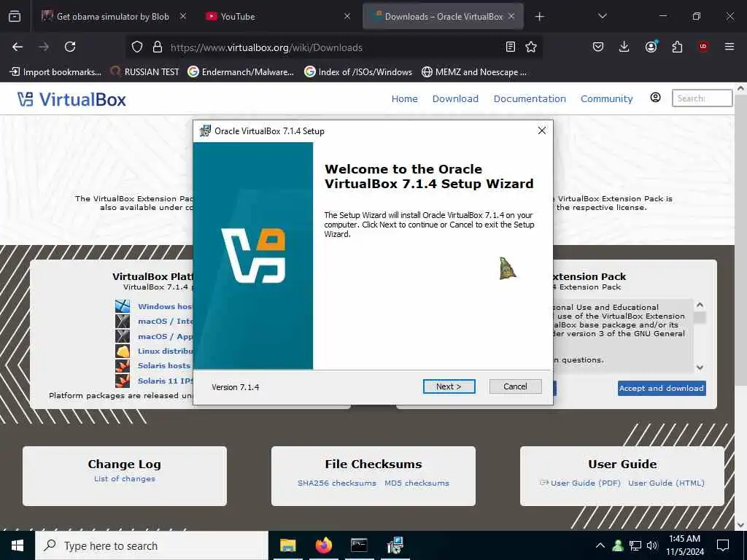Viewport: 747px width, 560px height.
Task: Click the Windows hosts icon
Action: click(123, 306)
